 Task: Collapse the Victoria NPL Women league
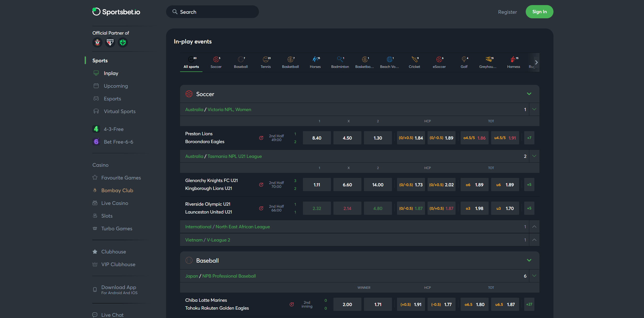point(534,109)
